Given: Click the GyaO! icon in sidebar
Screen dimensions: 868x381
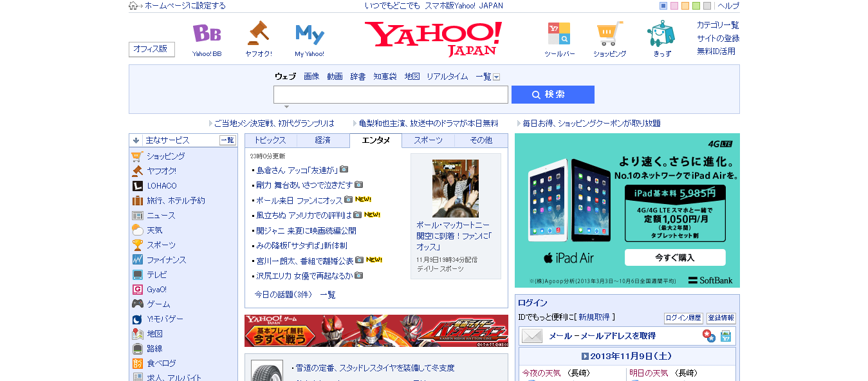Looking at the screenshot, I should [x=137, y=290].
